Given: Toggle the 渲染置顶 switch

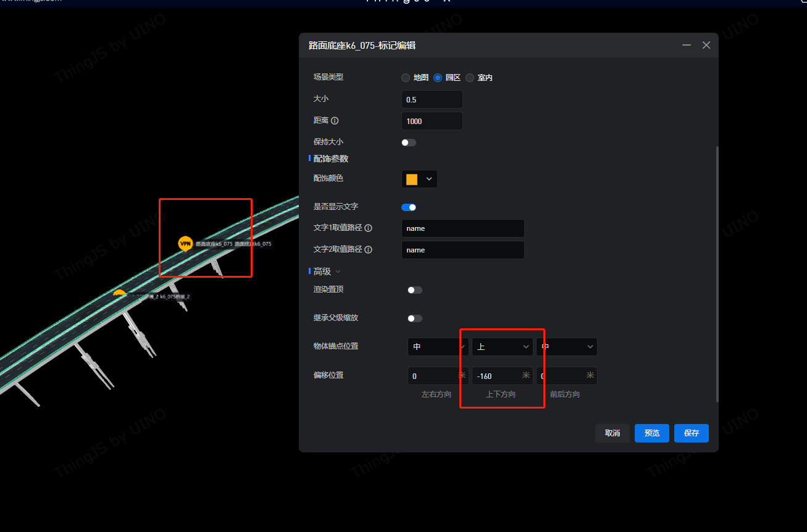Looking at the screenshot, I should 415,290.
